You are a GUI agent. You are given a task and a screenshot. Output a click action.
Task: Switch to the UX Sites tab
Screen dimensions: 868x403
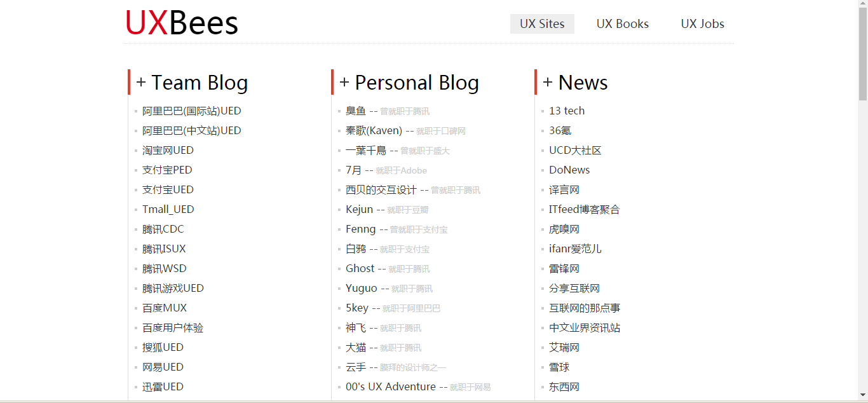(542, 24)
